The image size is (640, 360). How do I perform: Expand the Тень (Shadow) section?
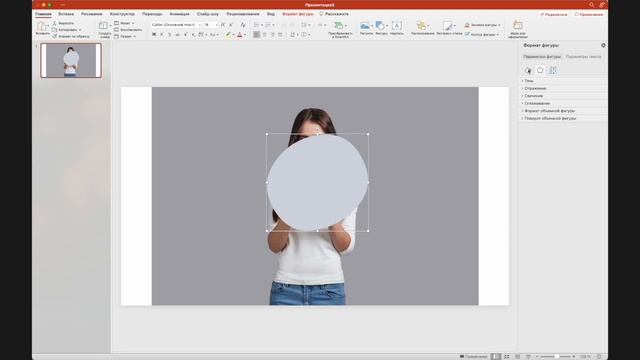click(563, 81)
